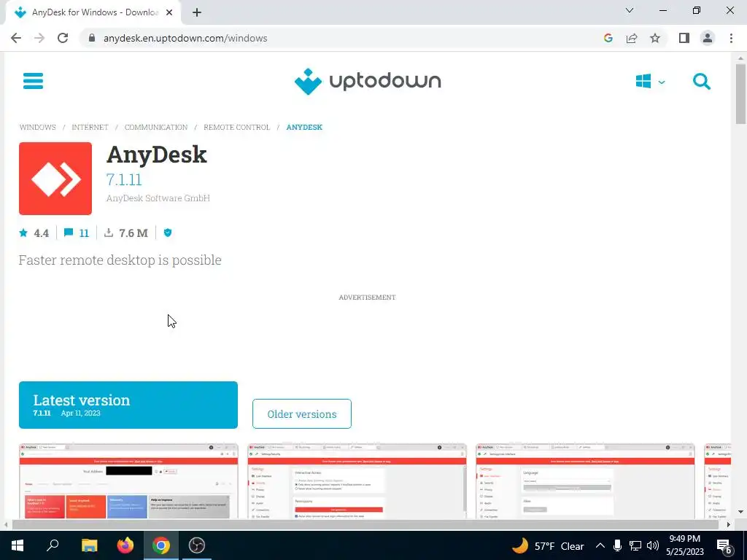The width and height of the screenshot is (747, 560).
Task: Click the blue security shield badge
Action: coord(168,233)
